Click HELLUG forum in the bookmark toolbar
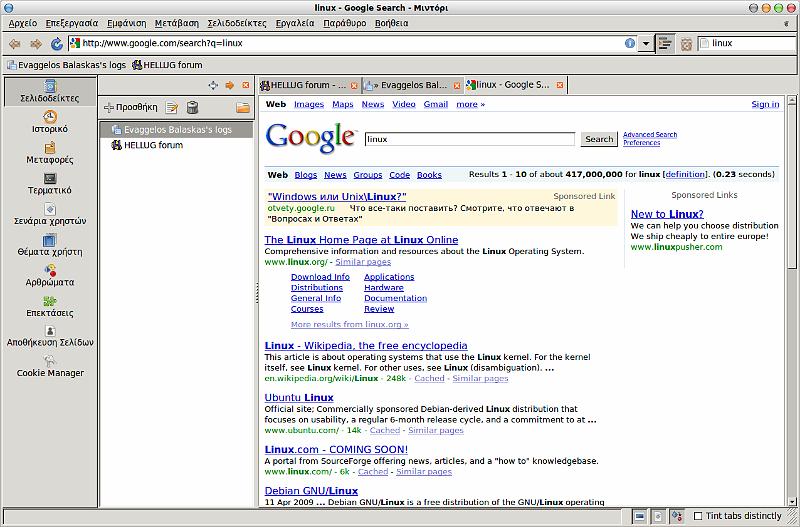 tap(167, 65)
